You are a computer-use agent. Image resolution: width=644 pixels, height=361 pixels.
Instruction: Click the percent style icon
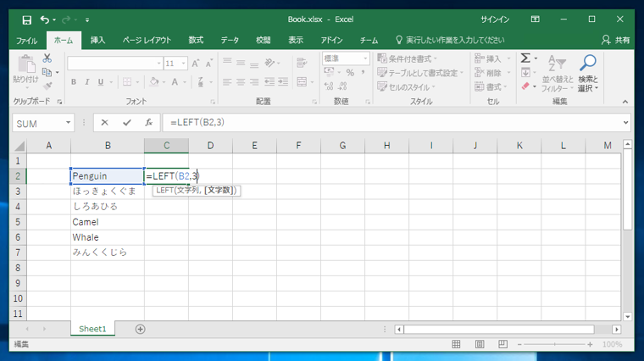[350, 73]
